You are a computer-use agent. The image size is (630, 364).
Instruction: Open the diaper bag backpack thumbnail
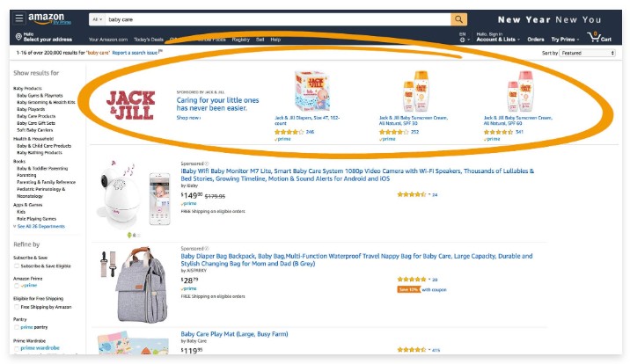(x=135, y=285)
